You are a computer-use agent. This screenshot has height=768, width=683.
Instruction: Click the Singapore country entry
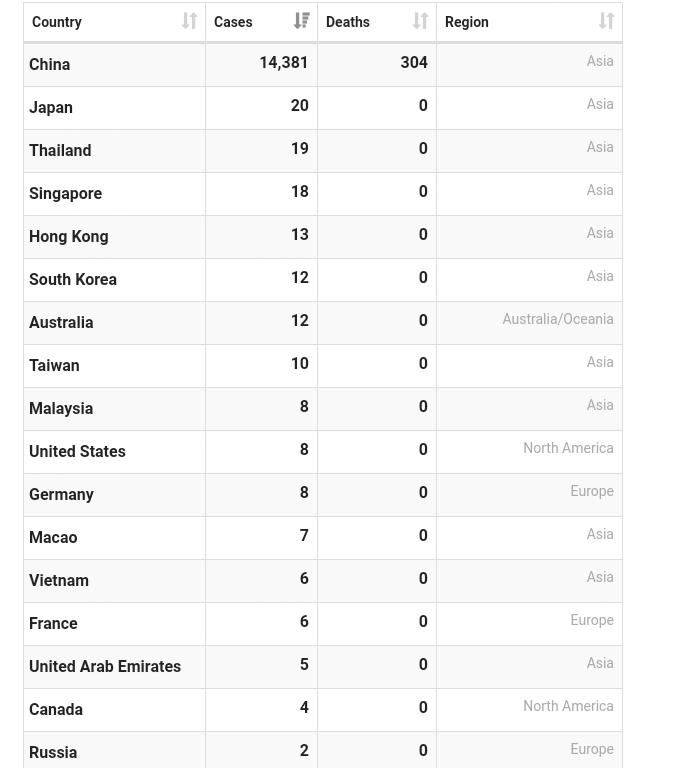(x=66, y=194)
